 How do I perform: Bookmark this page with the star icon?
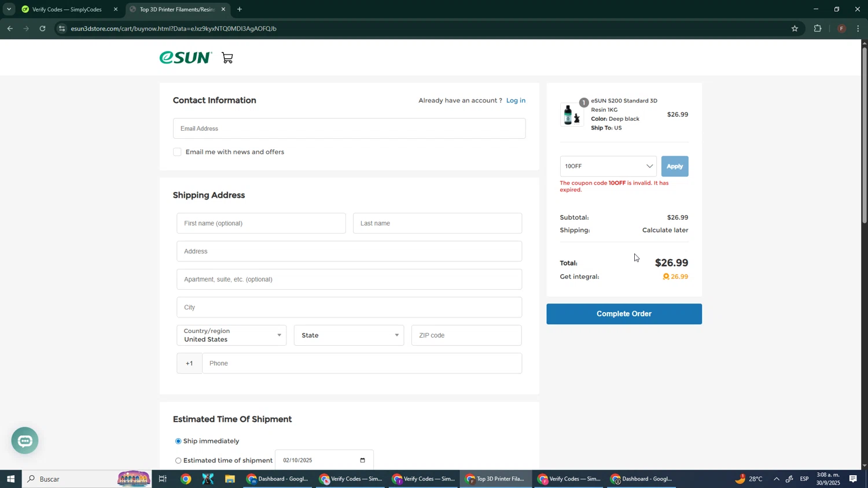coord(795,28)
